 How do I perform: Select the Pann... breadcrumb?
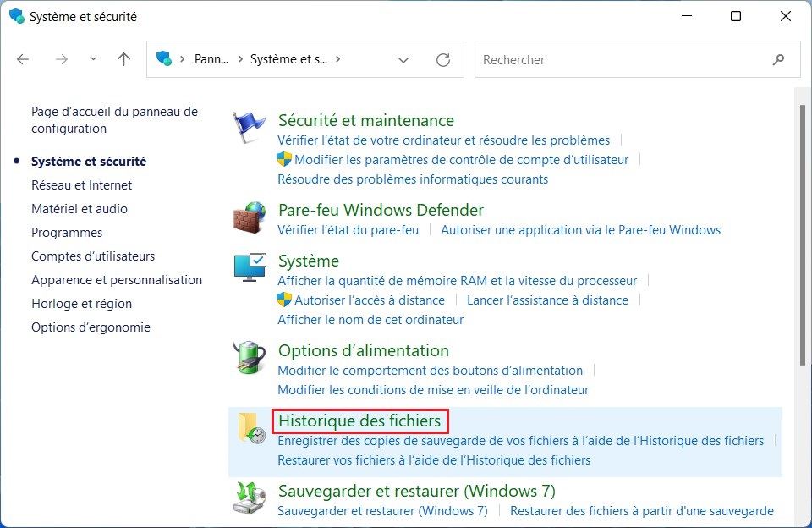[211, 59]
